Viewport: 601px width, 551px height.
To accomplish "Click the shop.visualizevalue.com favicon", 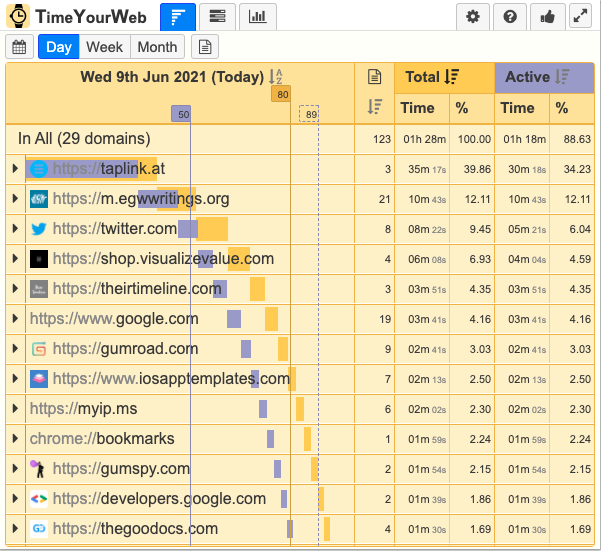I will tap(39, 259).
